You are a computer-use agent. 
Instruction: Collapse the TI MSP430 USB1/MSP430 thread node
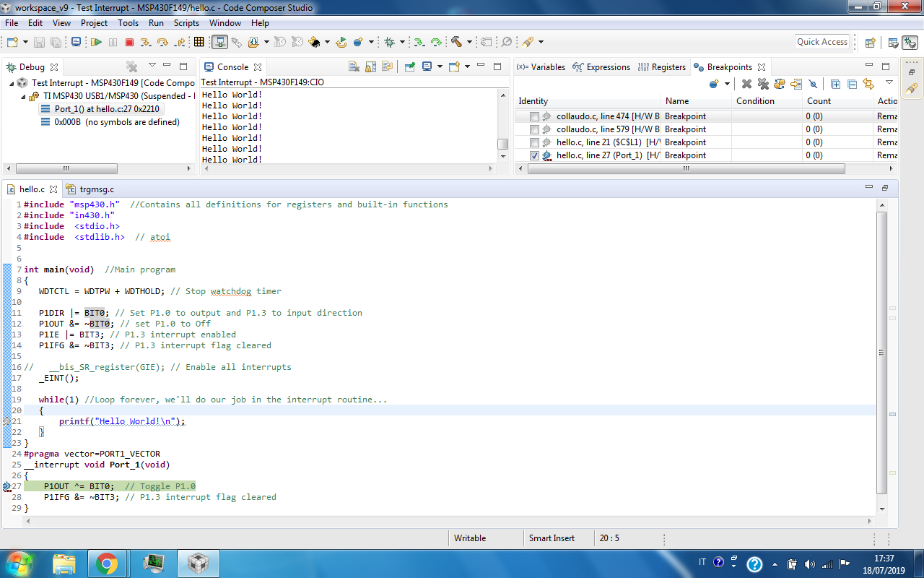pyautogui.click(x=23, y=96)
